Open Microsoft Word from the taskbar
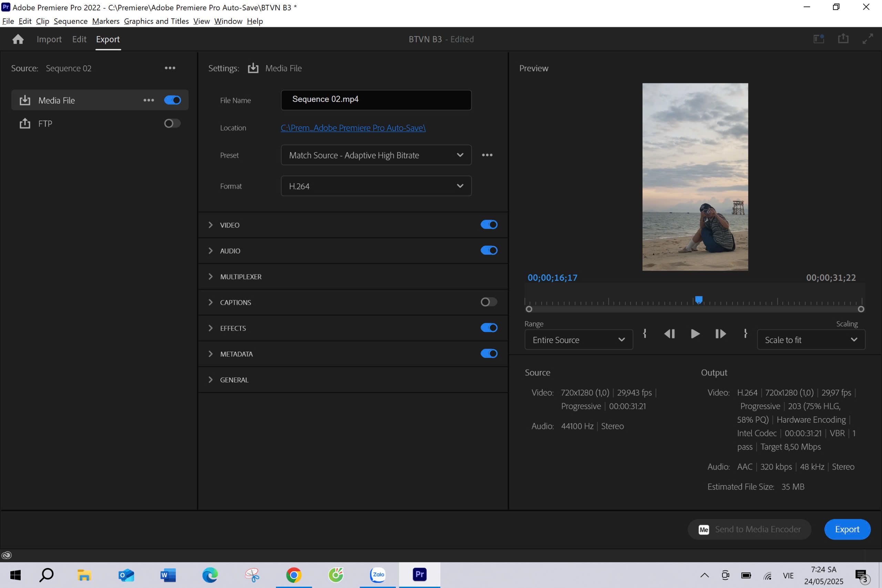The width and height of the screenshot is (882, 588). 168,575
